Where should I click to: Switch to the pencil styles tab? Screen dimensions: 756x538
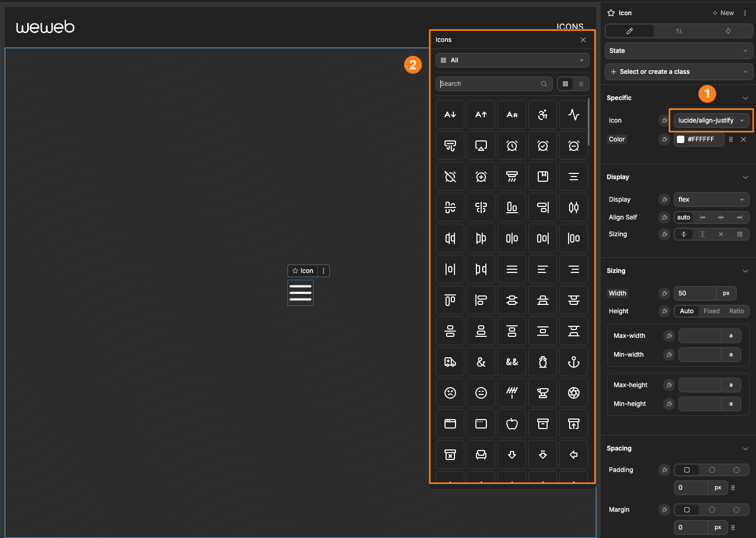tap(629, 31)
